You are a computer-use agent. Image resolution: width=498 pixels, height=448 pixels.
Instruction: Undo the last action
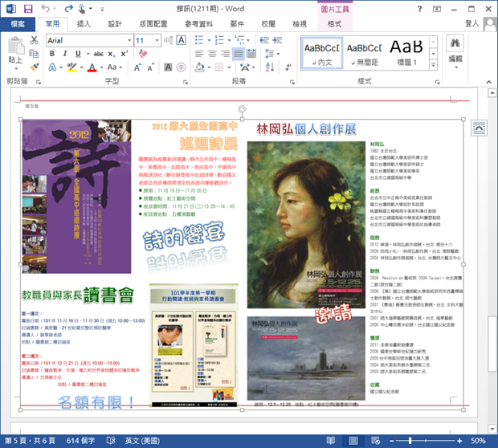46,9
